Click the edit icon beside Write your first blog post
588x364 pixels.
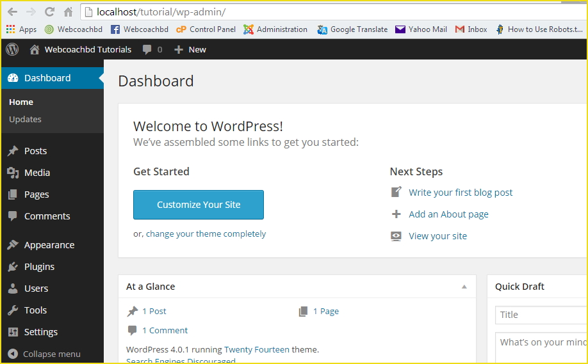click(x=396, y=192)
